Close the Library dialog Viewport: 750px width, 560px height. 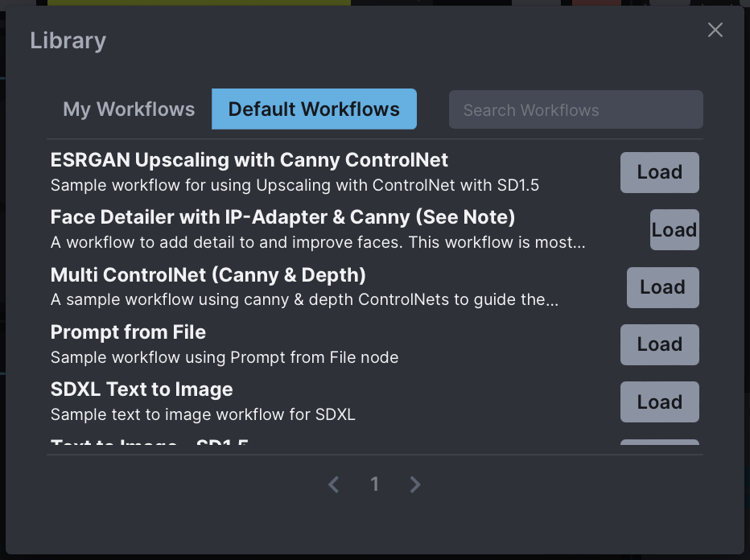[715, 30]
